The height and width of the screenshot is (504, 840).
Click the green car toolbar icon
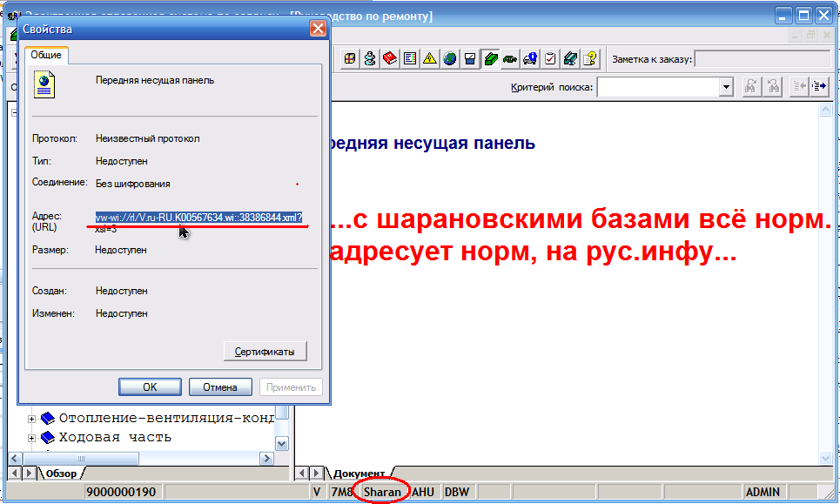510,59
